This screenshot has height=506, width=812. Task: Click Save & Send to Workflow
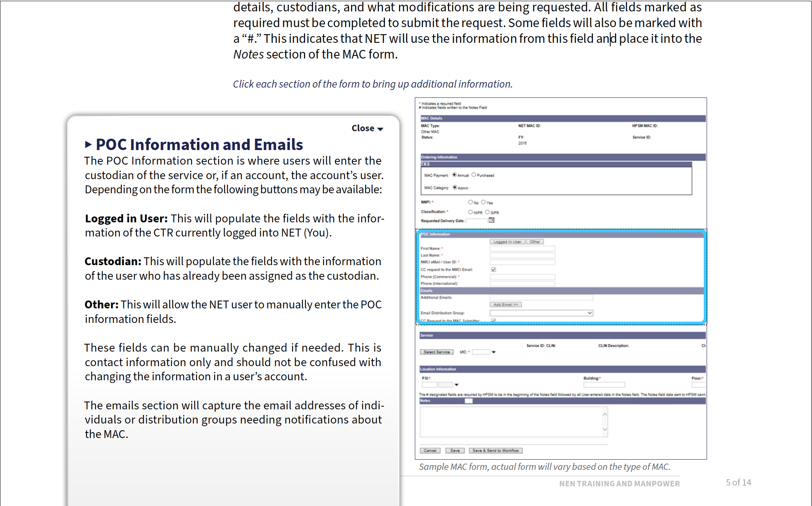[x=496, y=451]
